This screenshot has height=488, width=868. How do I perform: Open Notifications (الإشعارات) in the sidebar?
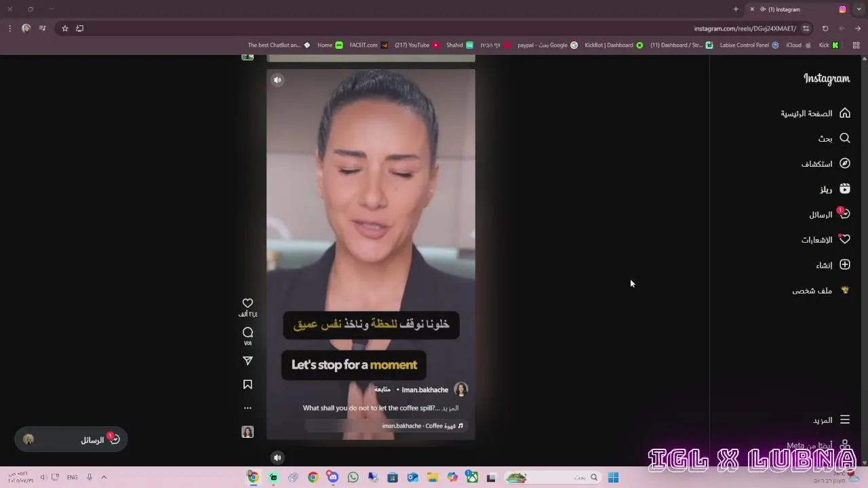click(x=826, y=239)
